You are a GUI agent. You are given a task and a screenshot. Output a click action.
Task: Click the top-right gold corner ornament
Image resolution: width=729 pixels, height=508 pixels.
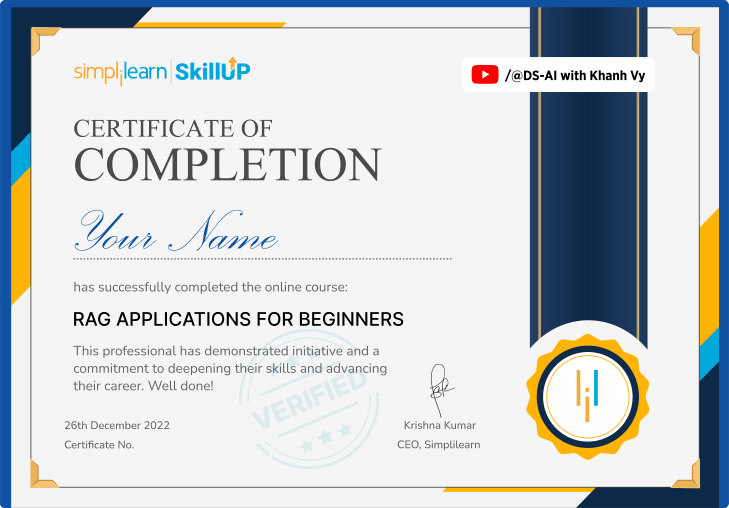685,43
